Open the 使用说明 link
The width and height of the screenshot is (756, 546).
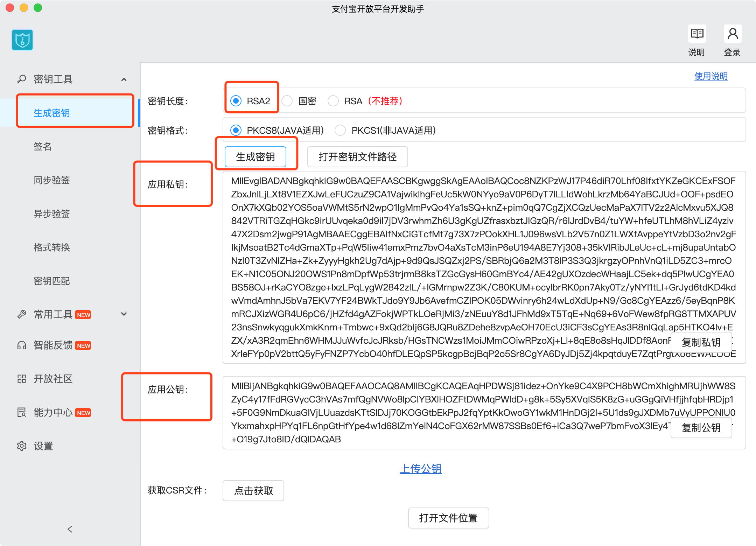tap(711, 76)
